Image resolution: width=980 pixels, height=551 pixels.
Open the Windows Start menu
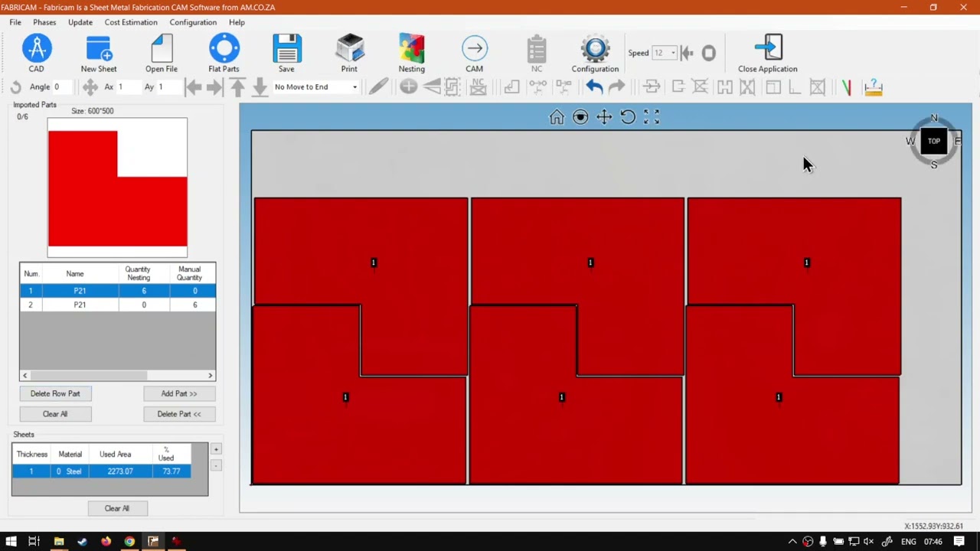[11, 542]
